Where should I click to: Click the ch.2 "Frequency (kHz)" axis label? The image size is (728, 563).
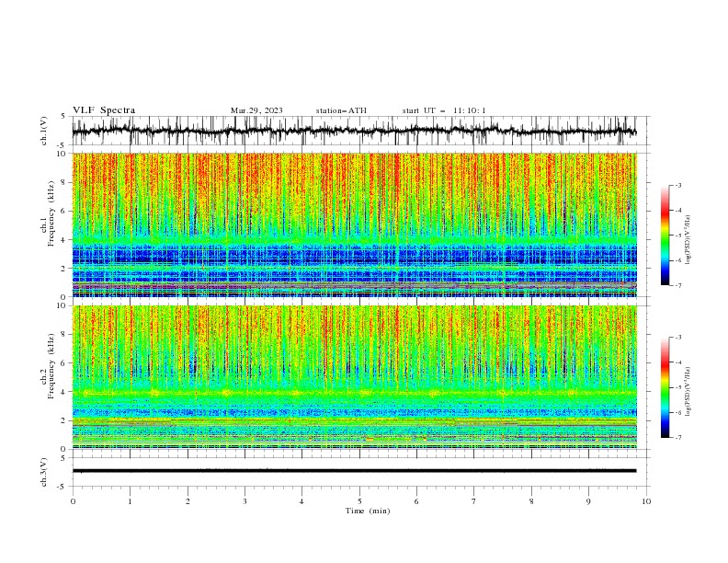pos(51,365)
